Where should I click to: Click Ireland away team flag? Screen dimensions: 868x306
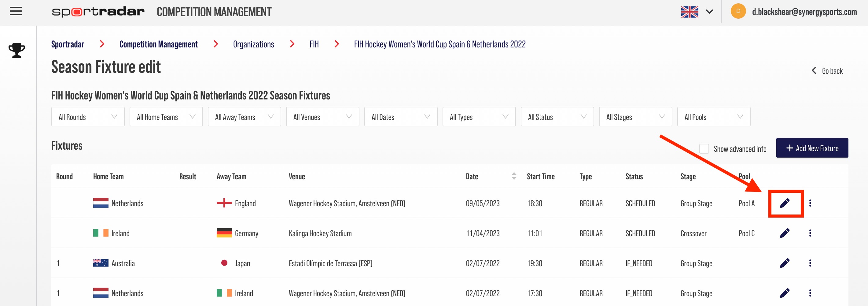224,293
